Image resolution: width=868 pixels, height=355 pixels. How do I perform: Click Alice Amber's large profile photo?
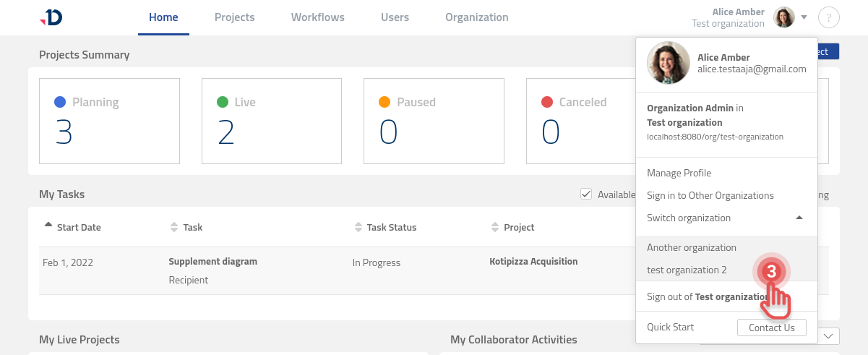668,63
